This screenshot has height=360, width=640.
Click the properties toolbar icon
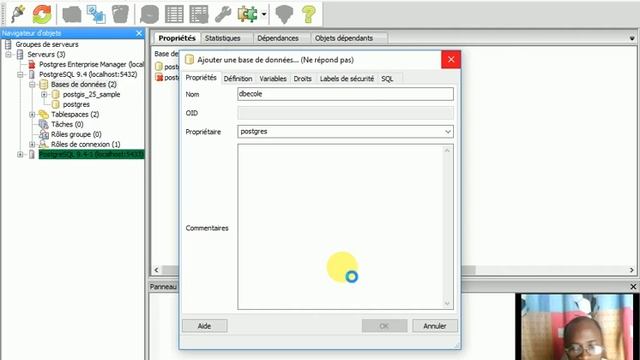71,14
